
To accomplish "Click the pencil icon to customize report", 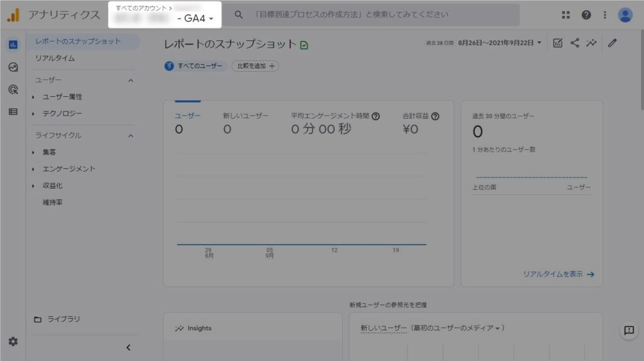I will [613, 43].
